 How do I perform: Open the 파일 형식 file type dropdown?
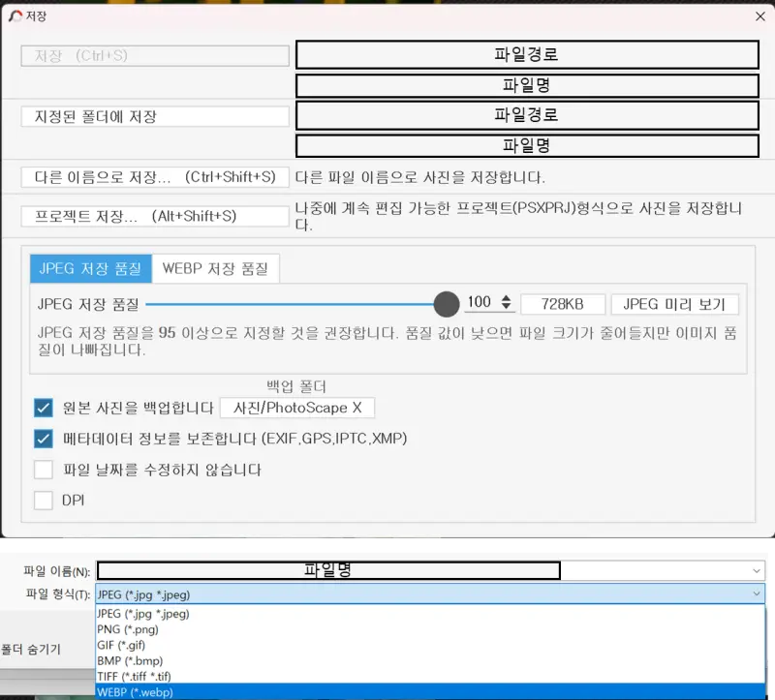755,592
